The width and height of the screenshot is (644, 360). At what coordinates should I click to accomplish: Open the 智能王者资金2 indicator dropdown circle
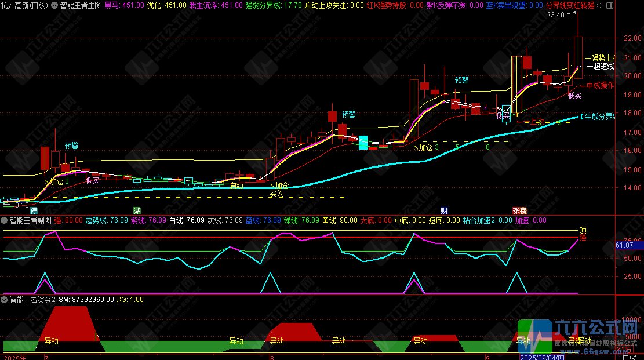pos(4,300)
